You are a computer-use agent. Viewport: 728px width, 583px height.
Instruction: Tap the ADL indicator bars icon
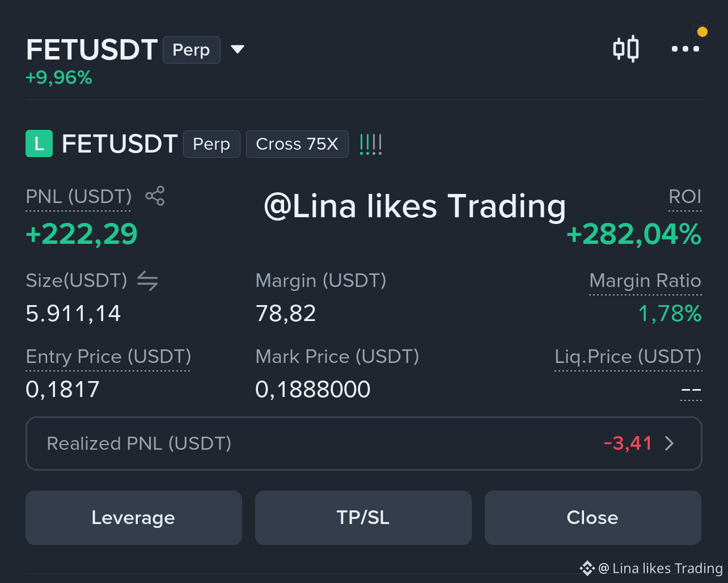(371, 144)
